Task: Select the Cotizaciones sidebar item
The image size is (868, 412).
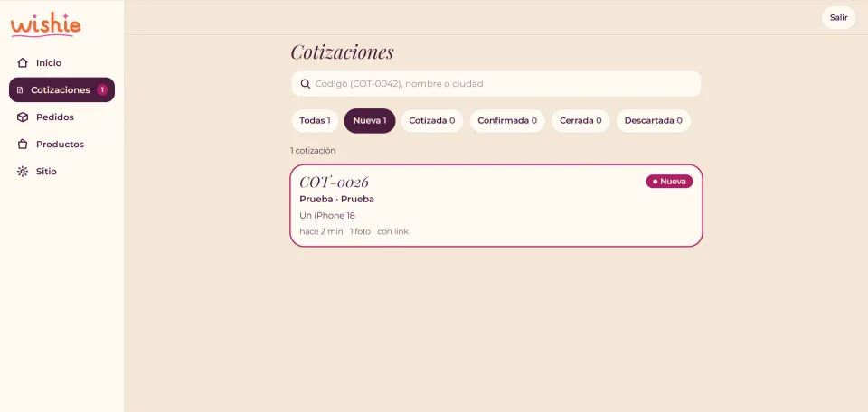Action: [62, 89]
